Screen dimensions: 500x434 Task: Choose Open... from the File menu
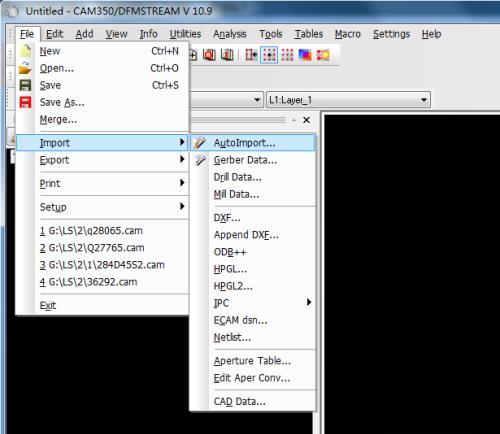(x=102, y=68)
